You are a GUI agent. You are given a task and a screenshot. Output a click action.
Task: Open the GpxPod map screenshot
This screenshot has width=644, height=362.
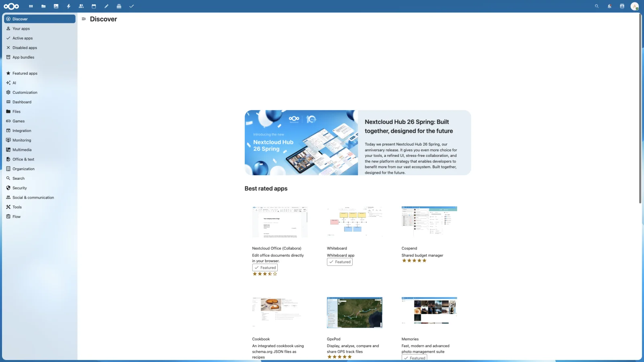pos(355,313)
